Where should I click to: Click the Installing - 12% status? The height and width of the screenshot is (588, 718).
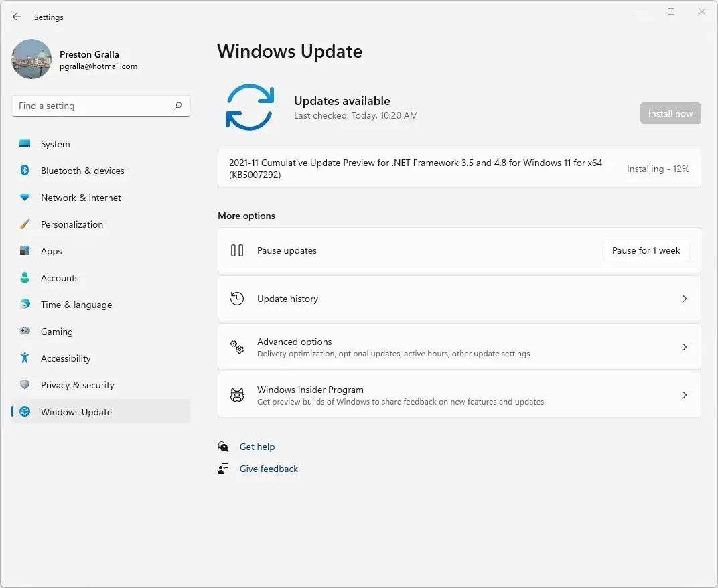(x=658, y=169)
